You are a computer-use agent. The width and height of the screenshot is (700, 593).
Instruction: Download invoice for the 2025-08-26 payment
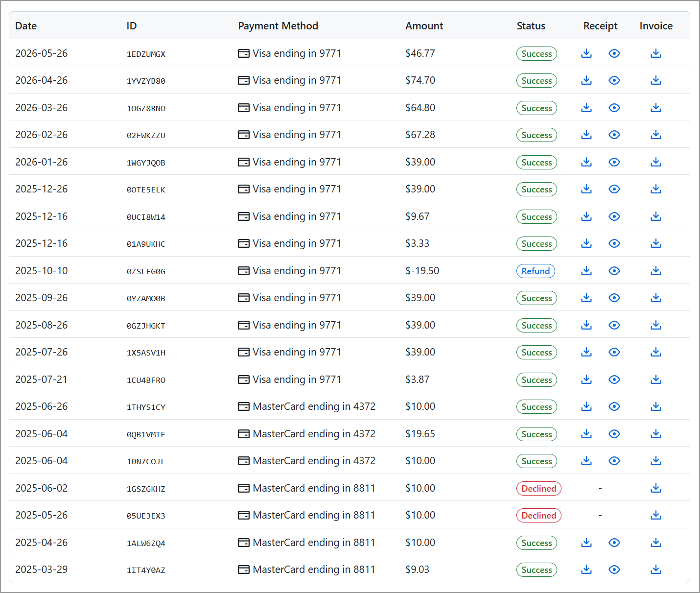[x=656, y=325]
